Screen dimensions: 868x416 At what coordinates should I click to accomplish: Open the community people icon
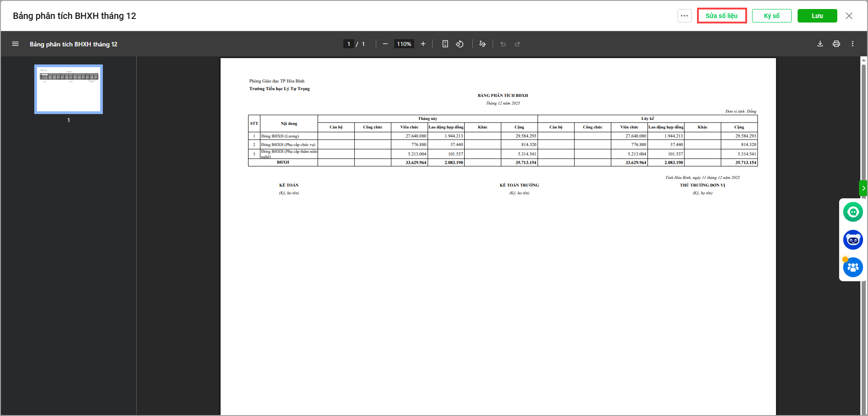(853, 268)
